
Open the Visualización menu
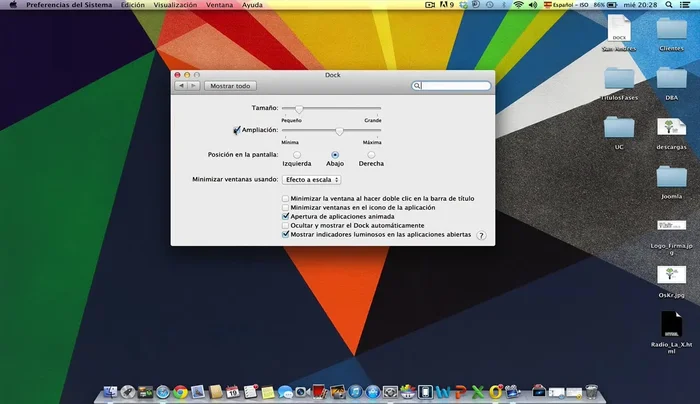coord(175,6)
